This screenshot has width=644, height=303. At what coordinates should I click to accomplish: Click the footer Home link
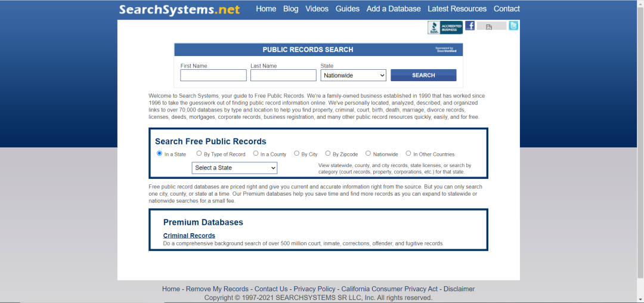(x=171, y=289)
